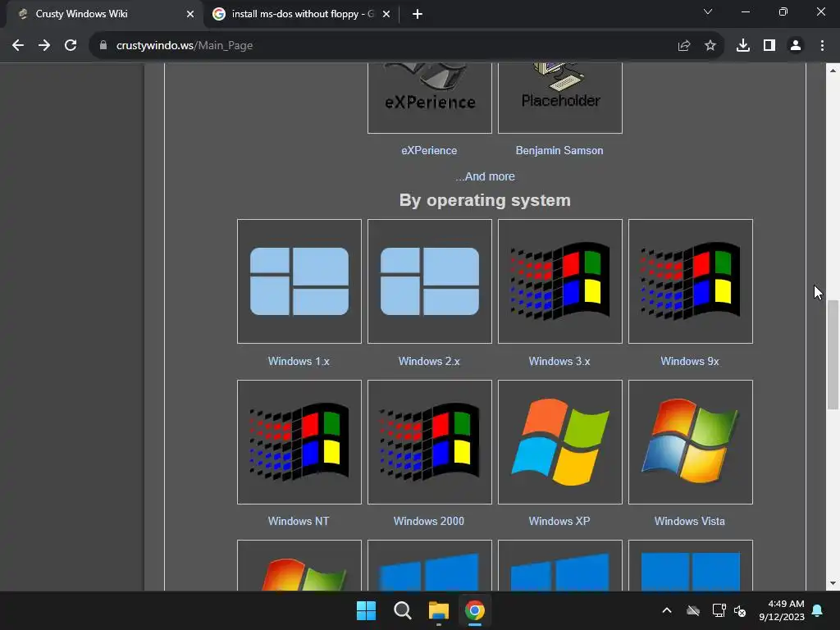Open the Windows 1.x text link

click(x=299, y=361)
